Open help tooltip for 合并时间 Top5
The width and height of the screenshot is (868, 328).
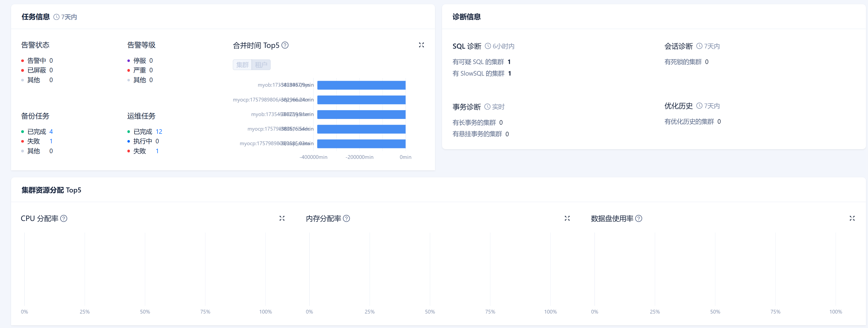(x=285, y=45)
